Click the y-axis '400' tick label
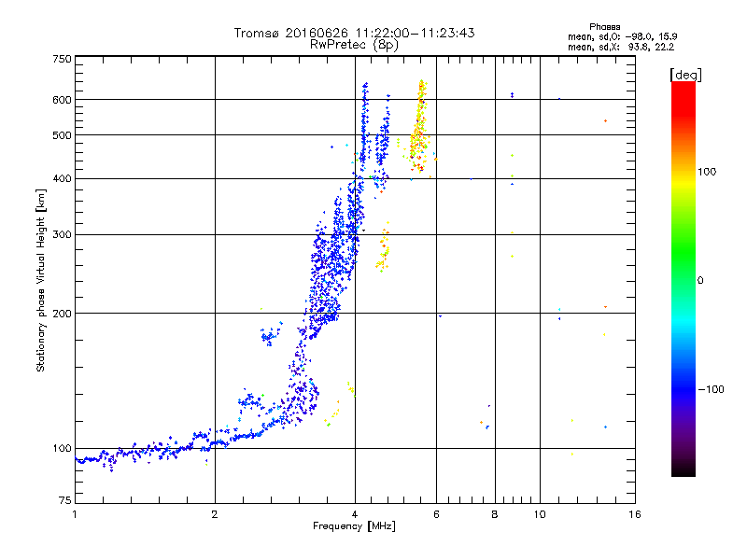The height and width of the screenshot is (560, 747). [x=62, y=179]
